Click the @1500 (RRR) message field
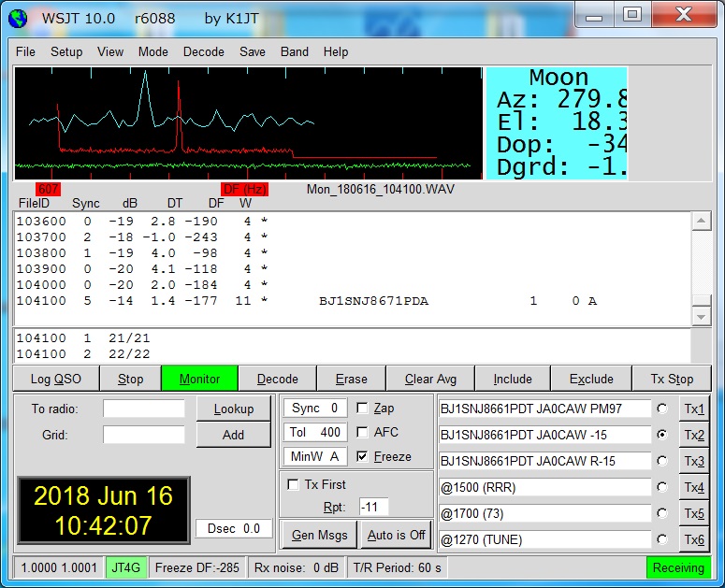This screenshot has width=725, height=588. click(x=544, y=487)
